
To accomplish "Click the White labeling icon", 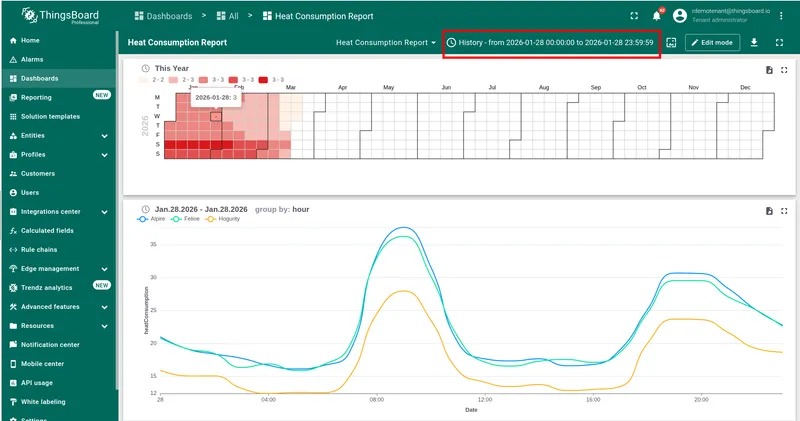I will coord(13,402).
